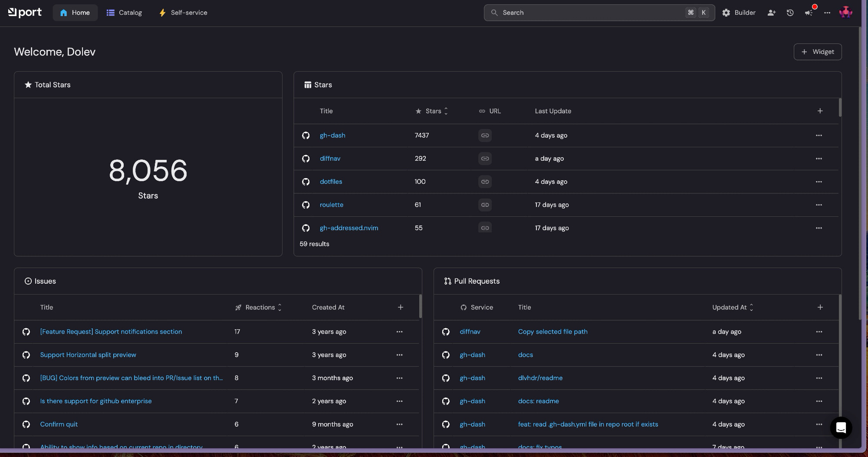Open the docs pull request

click(525, 355)
